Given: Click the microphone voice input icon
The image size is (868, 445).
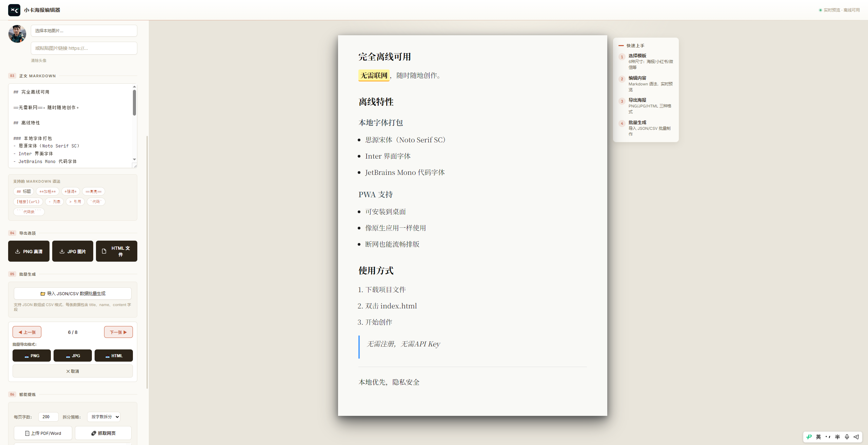Looking at the screenshot, I should click(847, 437).
